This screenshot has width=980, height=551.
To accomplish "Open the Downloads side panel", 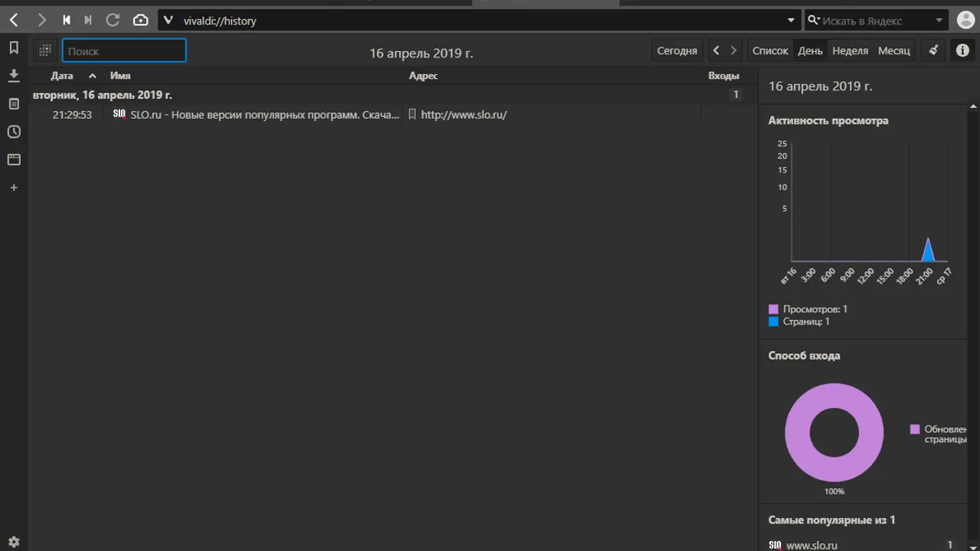I will click(x=14, y=75).
